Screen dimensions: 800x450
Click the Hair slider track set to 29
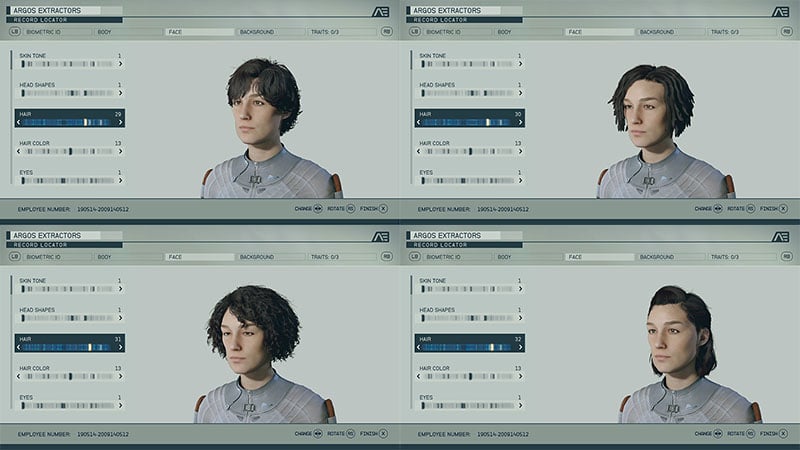[69, 122]
